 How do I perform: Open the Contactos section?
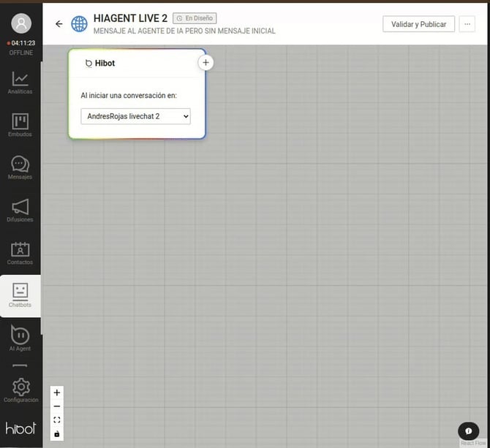[x=20, y=253]
